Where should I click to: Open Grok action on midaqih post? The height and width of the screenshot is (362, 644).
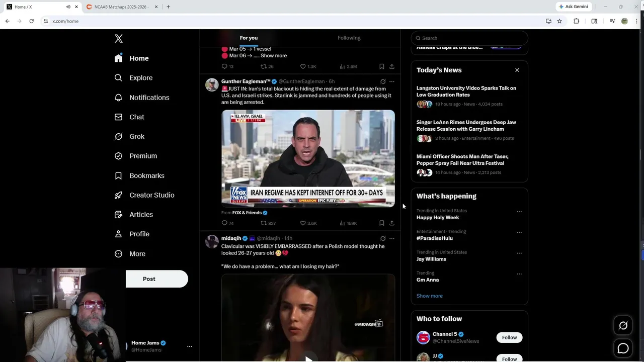[x=383, y=238]
